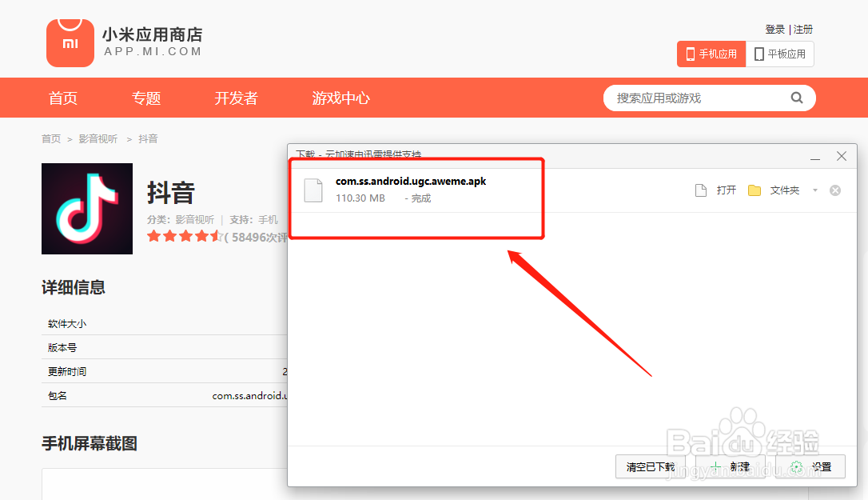Click the 首页 breadcrumb link
868x500 pixels.
click(51, 138)
